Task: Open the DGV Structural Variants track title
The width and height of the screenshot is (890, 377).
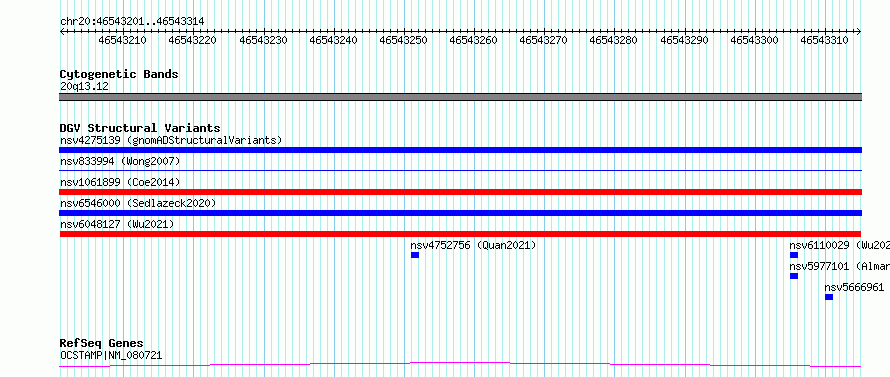Action: pyautogui.click(x=140, y=128)
